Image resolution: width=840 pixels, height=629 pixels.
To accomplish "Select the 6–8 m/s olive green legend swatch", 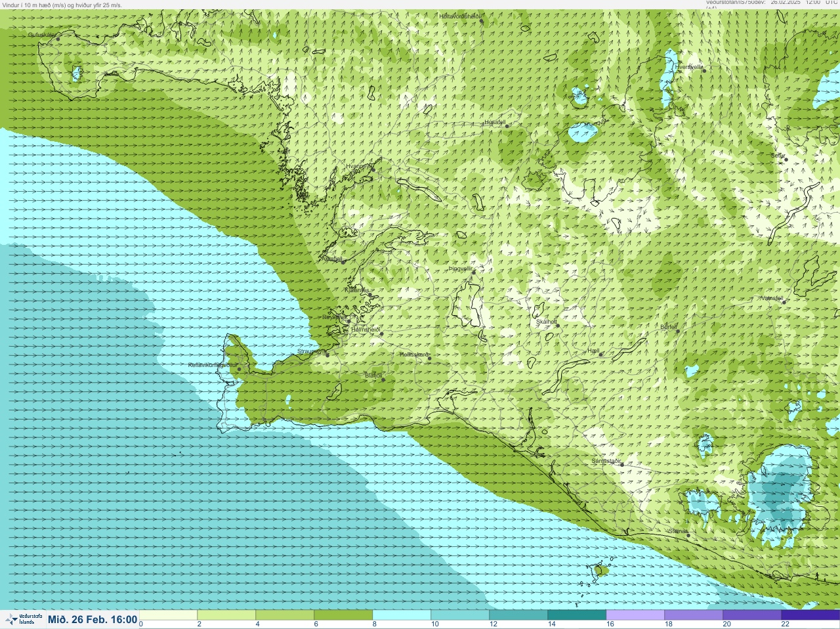I will (x=343, y=615).
